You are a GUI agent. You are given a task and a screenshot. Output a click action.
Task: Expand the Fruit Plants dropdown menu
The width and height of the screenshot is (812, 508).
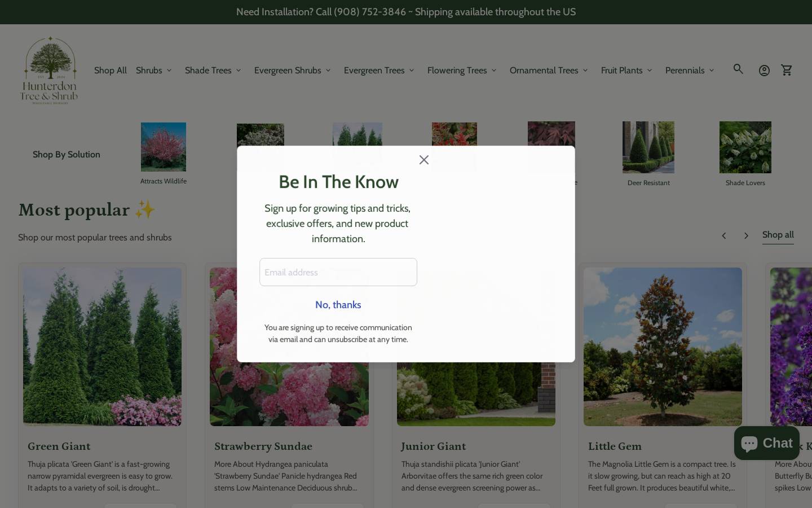(626, 71)
